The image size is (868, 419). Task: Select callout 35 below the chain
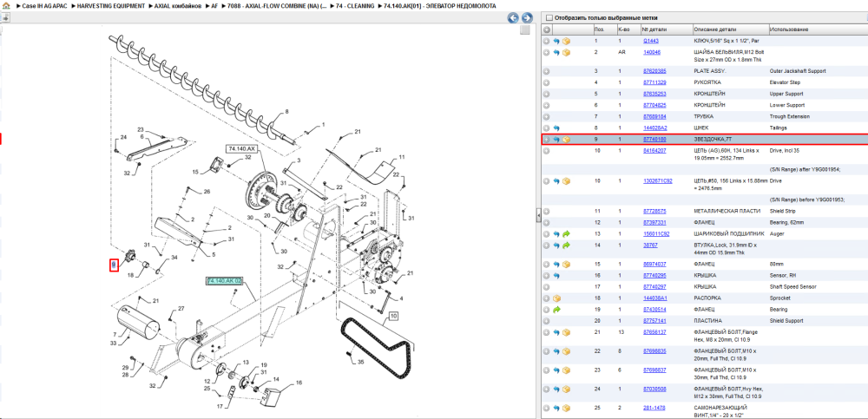361,363
